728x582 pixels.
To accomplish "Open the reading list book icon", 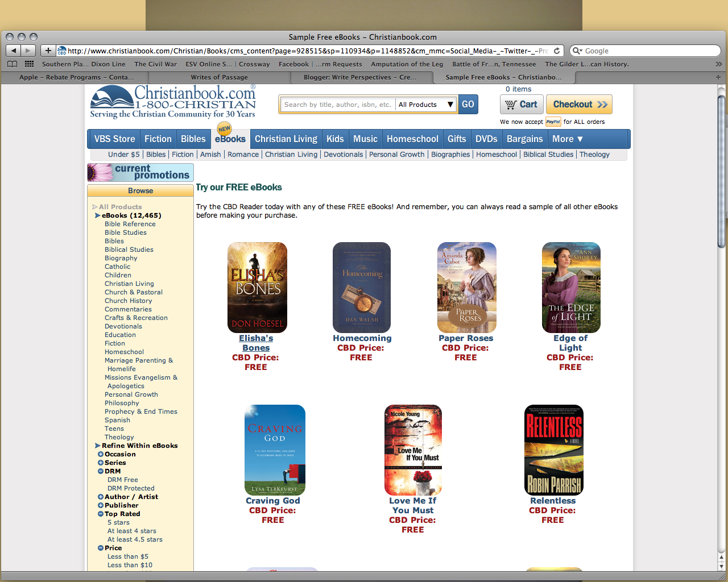I will (12, 64).
